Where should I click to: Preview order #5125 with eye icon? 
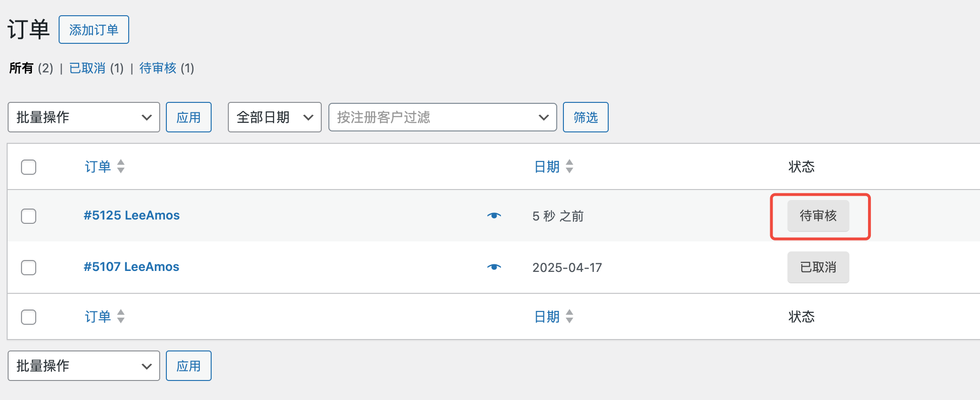click(x=494, y=216)
